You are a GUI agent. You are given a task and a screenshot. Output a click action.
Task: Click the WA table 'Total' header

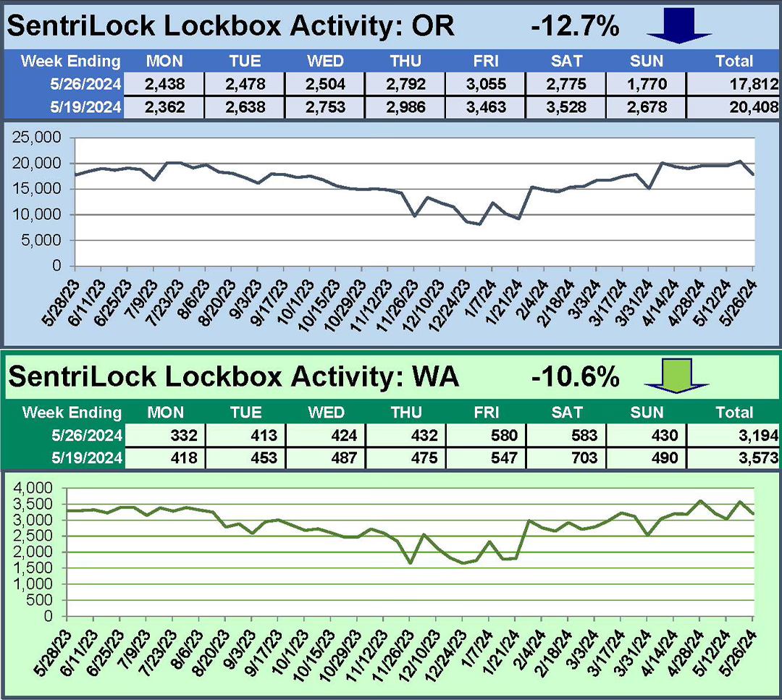734,413
